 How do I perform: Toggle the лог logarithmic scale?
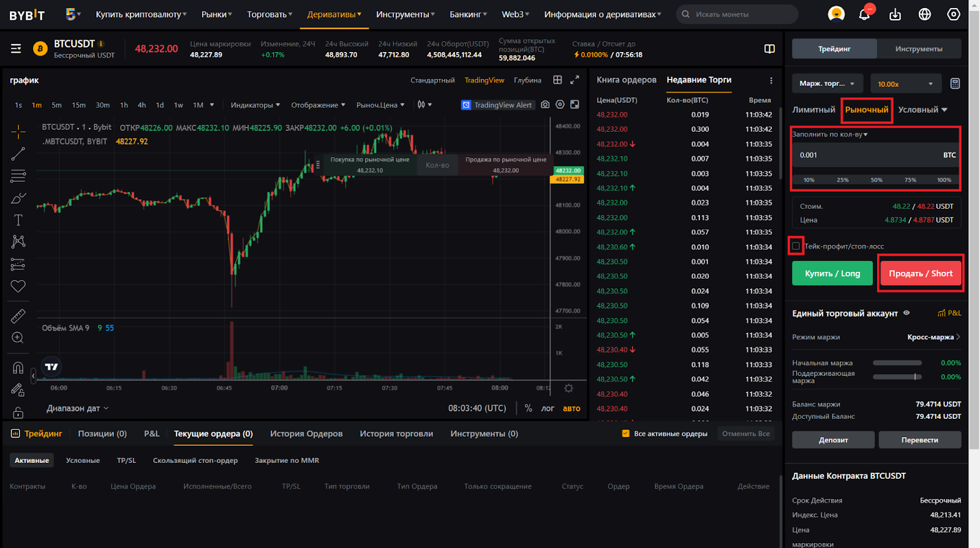coord(548,408)
